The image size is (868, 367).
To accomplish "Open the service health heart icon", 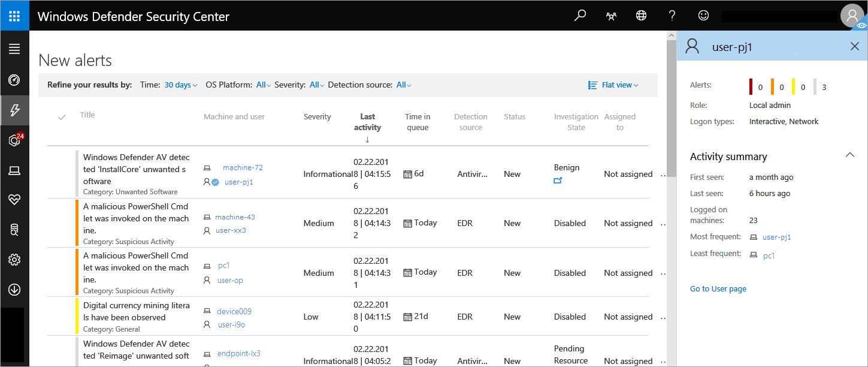I will click(x=14, y=200).
